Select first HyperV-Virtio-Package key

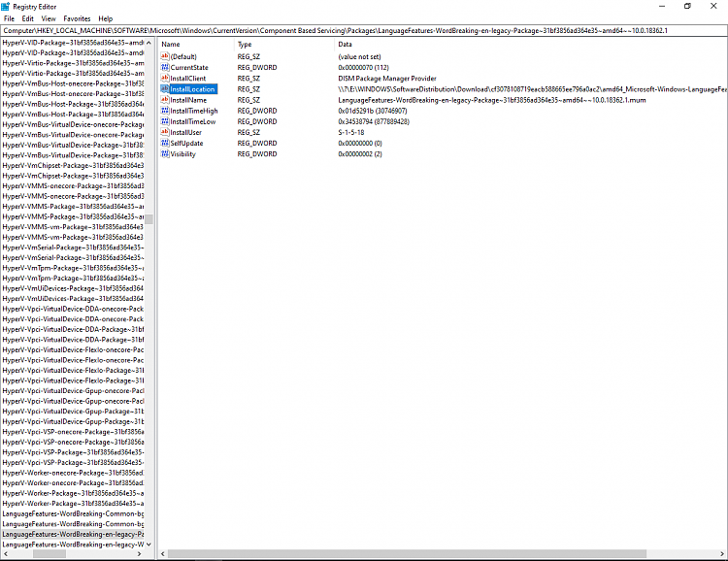73,63
